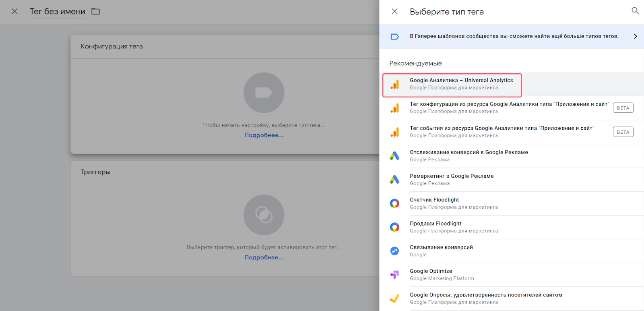This screenshot has width=644, height=311.
Task: Click БЕТА badge on configuration tag row
Action: [x=623, y=108]
